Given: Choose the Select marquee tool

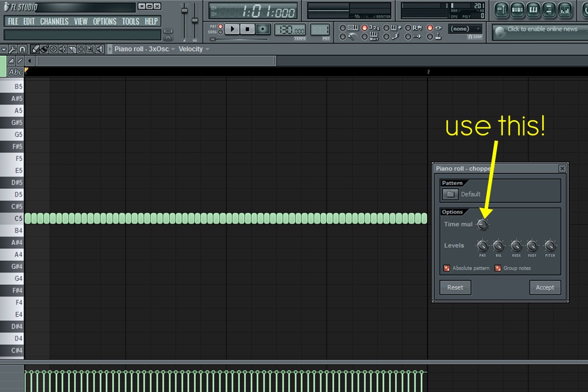Looking at the screenshot, I should (x=81, y=49).
